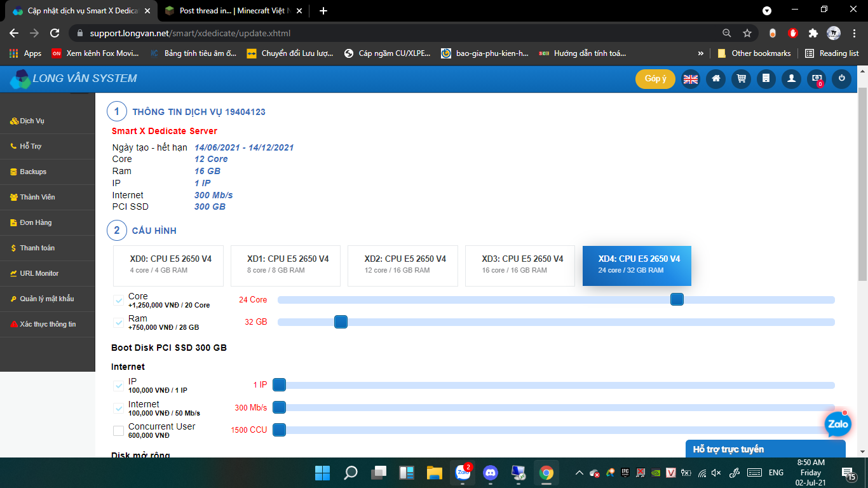Click the zoom magnifier icon in the address bar
The image size is (868, 488).
click(727, 33)
